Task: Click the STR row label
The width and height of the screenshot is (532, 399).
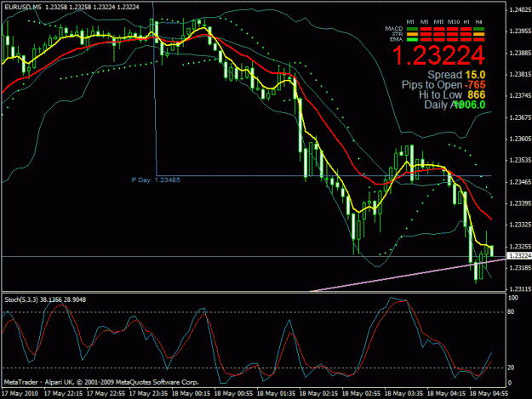Action: pyautogui.click(x=398, y=34)
